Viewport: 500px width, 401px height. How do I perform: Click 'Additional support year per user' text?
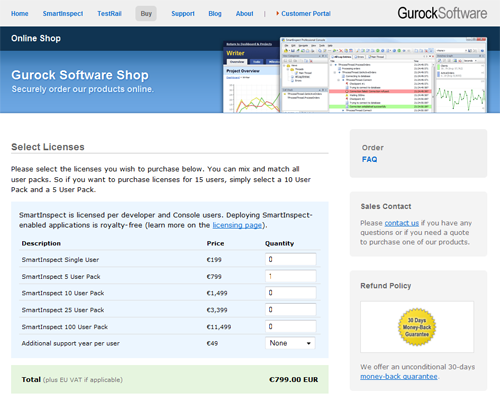[x=71, y=343]
